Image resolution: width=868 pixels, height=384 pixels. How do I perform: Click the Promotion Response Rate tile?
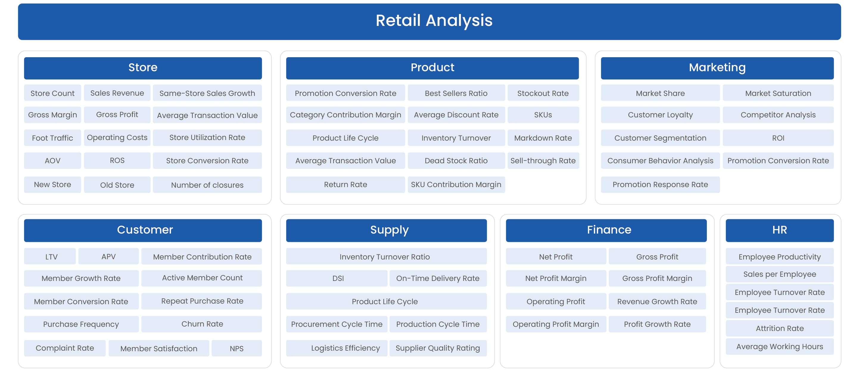[x=660, y=184]
